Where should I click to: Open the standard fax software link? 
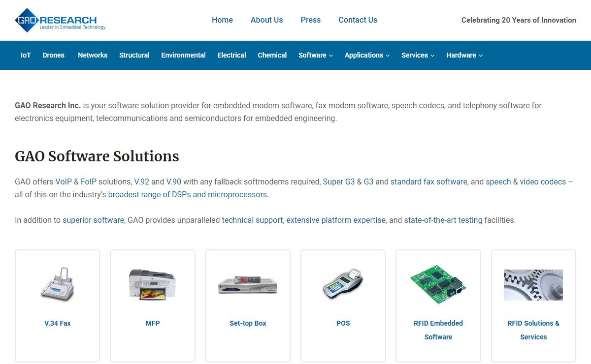428,182
